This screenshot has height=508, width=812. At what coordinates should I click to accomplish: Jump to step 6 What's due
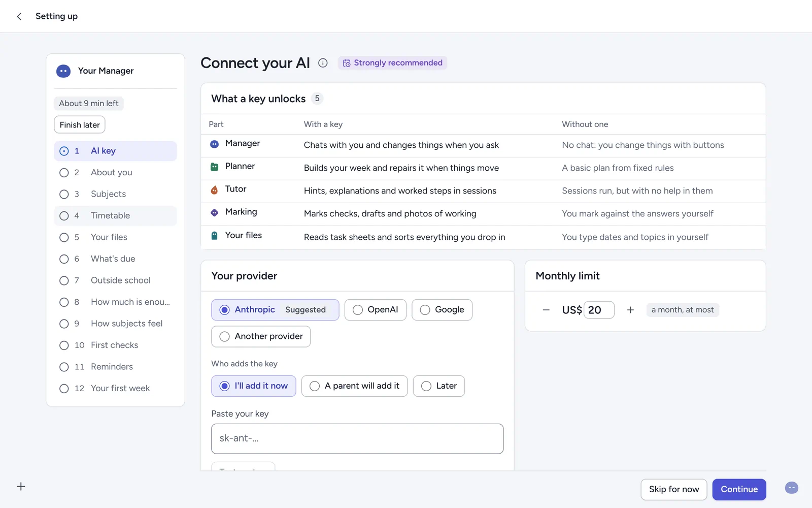coord(115,259)
